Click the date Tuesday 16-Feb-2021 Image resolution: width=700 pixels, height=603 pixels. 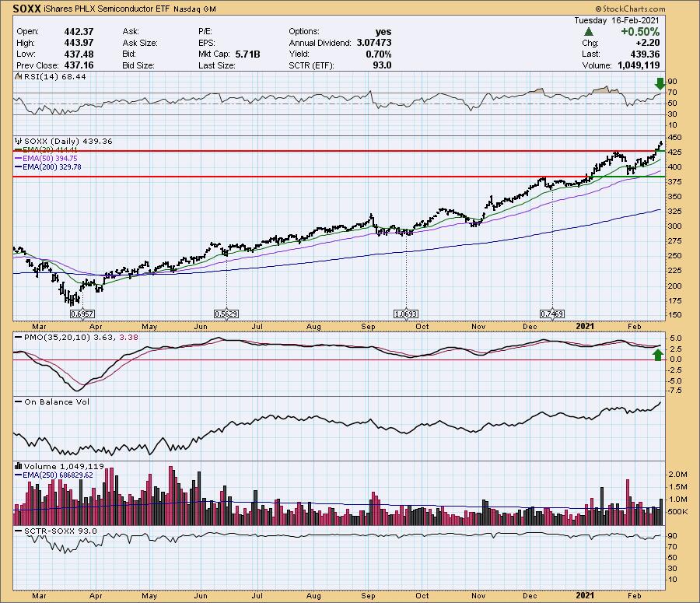[617, 20]
